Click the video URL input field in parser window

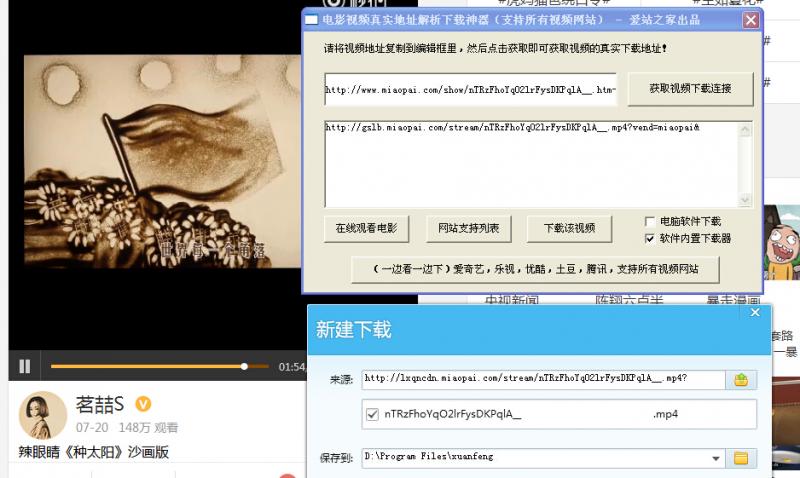(x=470, y=89)
